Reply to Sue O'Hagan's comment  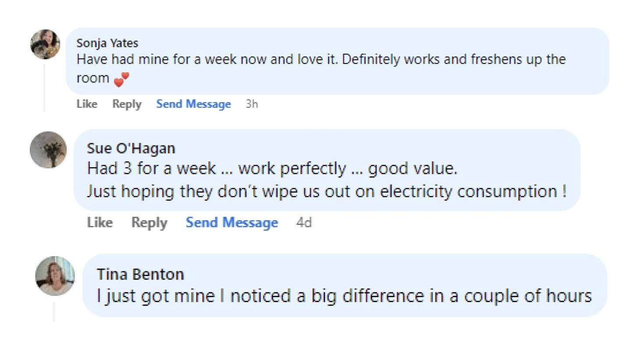pos(149,223)
